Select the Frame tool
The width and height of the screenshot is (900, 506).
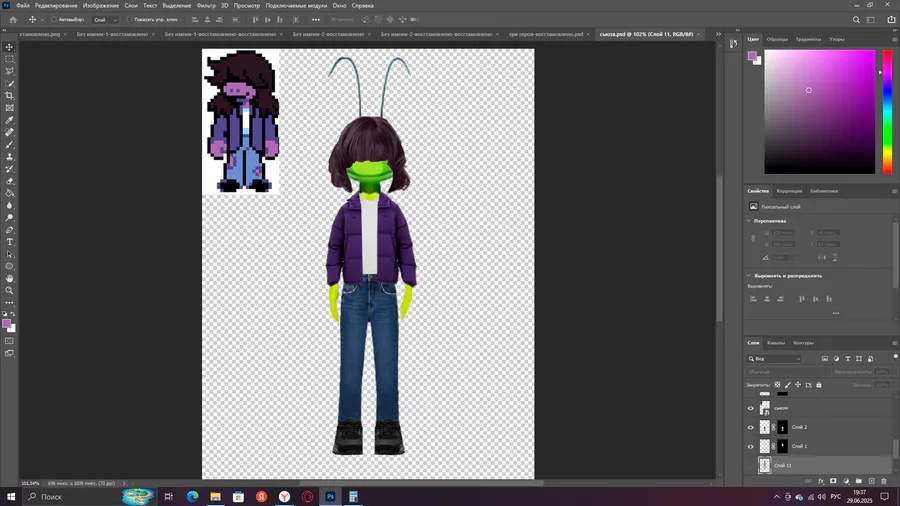9,108
